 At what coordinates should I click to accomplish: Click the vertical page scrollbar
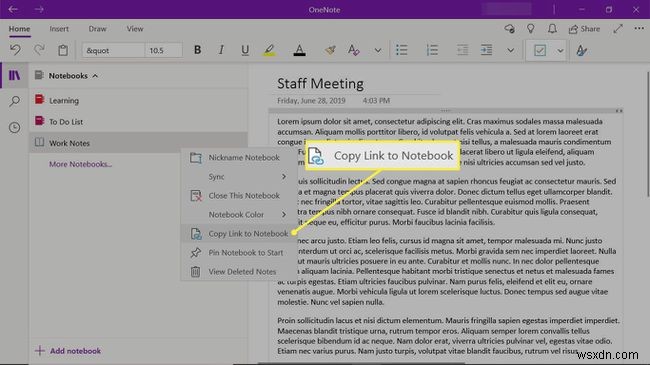click(x=647, y=134)
